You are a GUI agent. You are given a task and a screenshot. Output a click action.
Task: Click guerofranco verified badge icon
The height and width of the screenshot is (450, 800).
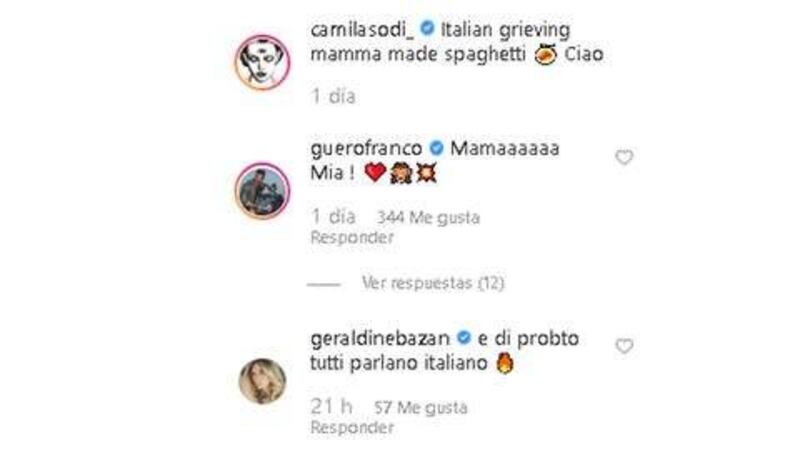[436, 148]
